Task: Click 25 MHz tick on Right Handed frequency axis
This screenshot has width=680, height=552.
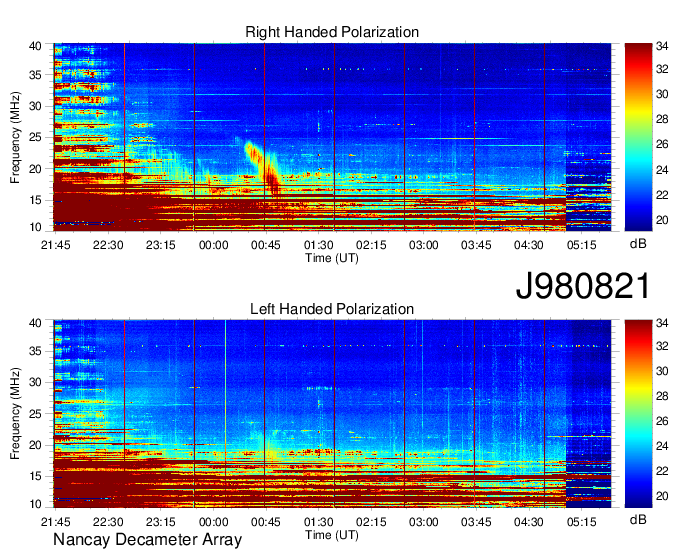Action: coord(35,137)
